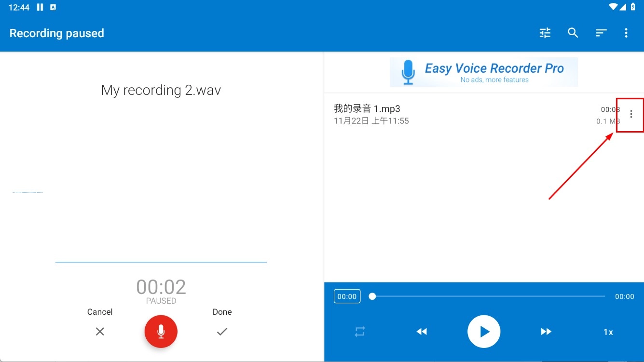Finish recording with the Done checkmark
The height and width of the screenshot is (362, 644).
click(x=222, y=332)
